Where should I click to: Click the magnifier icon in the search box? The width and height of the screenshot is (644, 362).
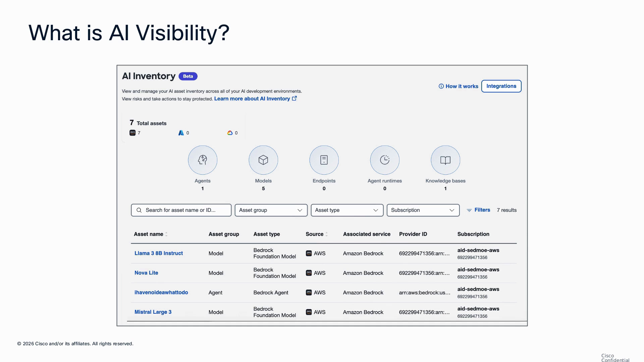click(x=139, y=210)
